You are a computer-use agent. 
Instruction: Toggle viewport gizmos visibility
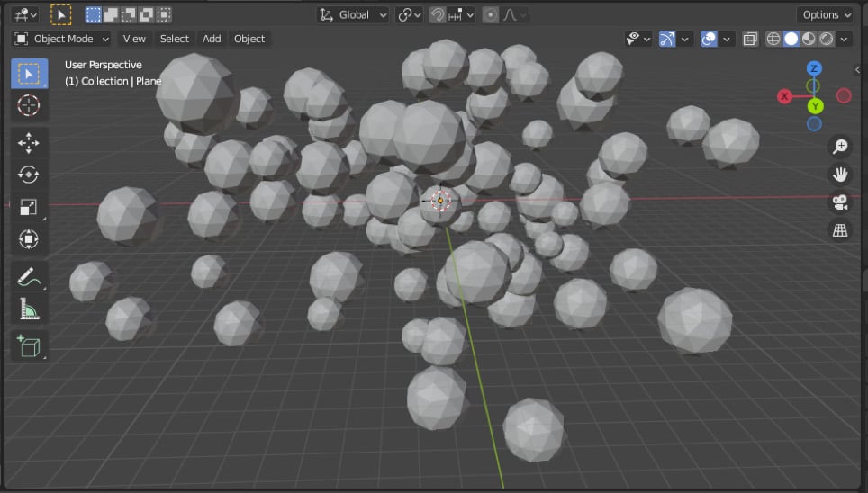point(667,39)
